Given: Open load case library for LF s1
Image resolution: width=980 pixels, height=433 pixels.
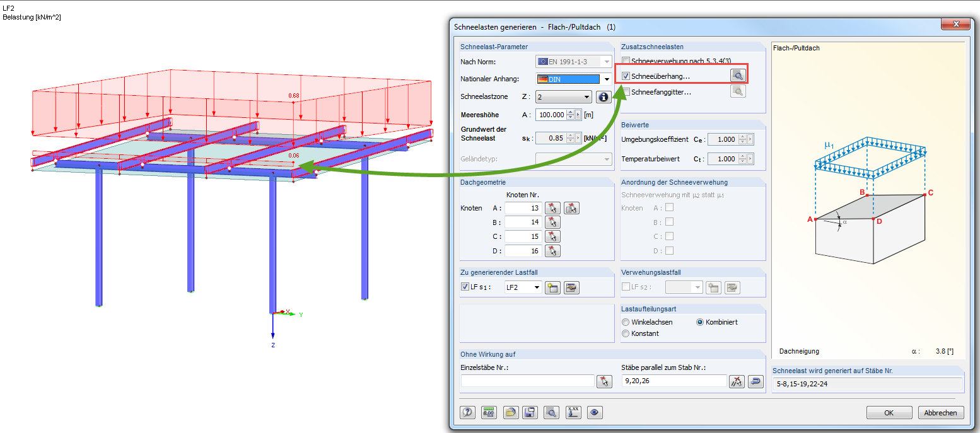Looking at the screenshot, I should coord(571,287).
